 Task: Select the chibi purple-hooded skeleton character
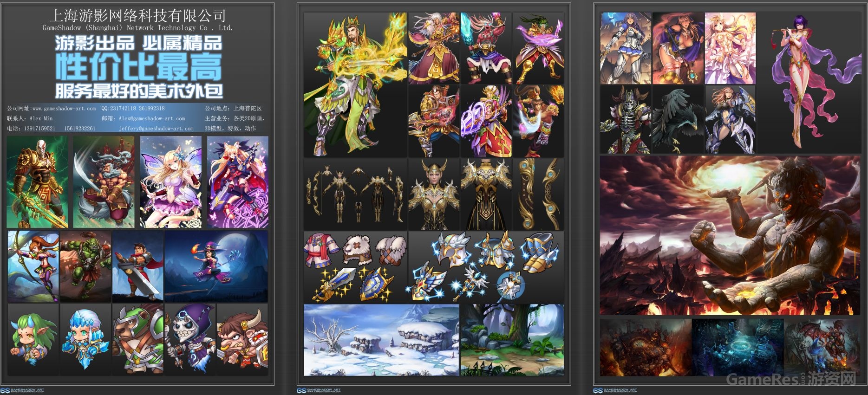[190, 340]
